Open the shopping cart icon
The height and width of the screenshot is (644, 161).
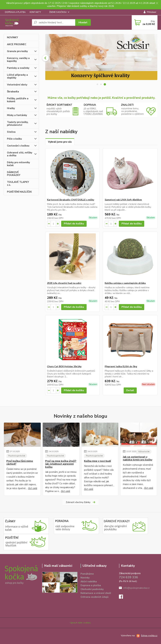137,22
